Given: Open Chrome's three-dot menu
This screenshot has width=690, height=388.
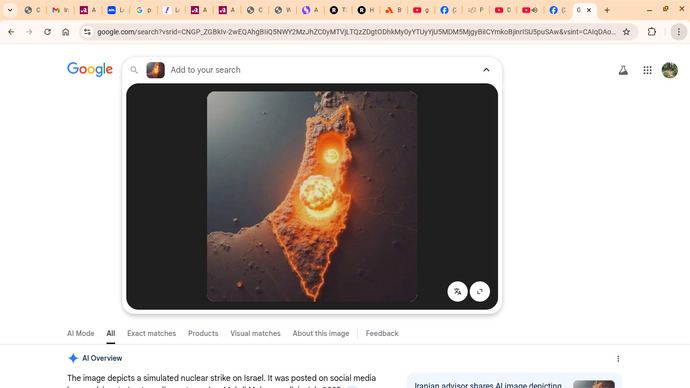Looking at the screenshot, I should click(679, 32).
